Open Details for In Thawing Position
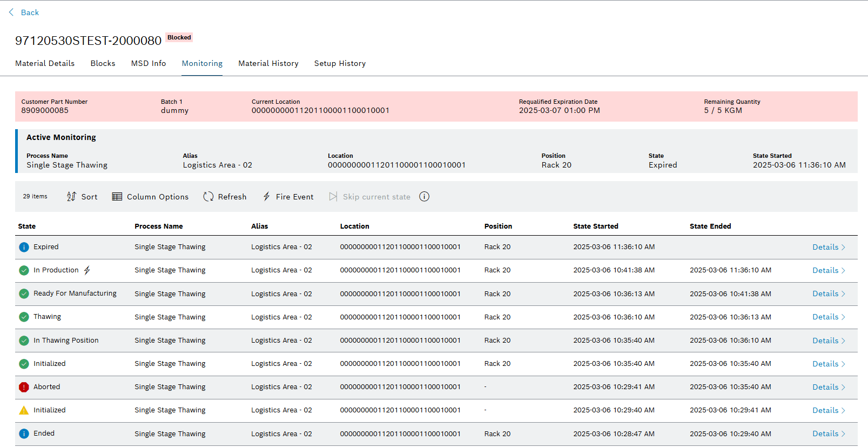This screenshot has width=868, height=447. click(829, 341)
